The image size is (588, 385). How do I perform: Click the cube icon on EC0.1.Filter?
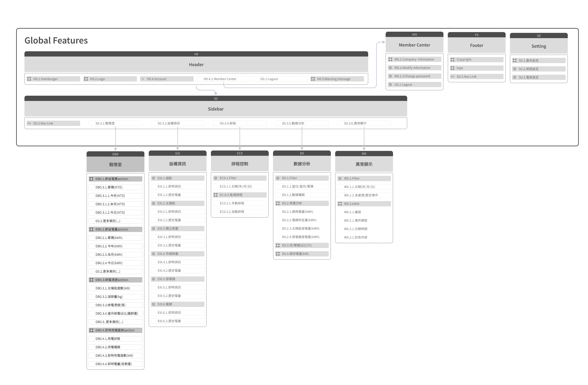215,178
